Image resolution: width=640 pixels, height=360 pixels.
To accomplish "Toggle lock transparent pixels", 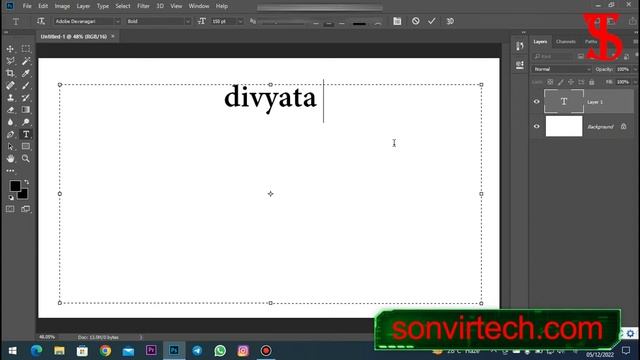I will point(550,82).
